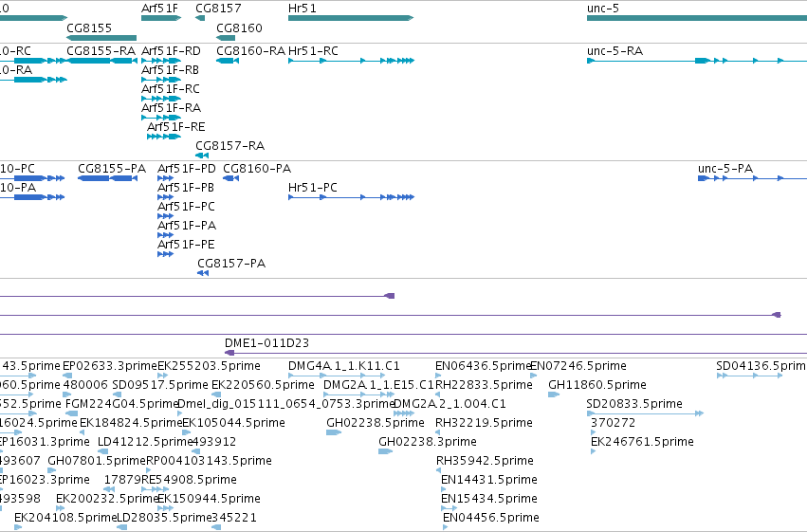
Task: Select feature labeled 493912
Action: (x=213, y=442)
